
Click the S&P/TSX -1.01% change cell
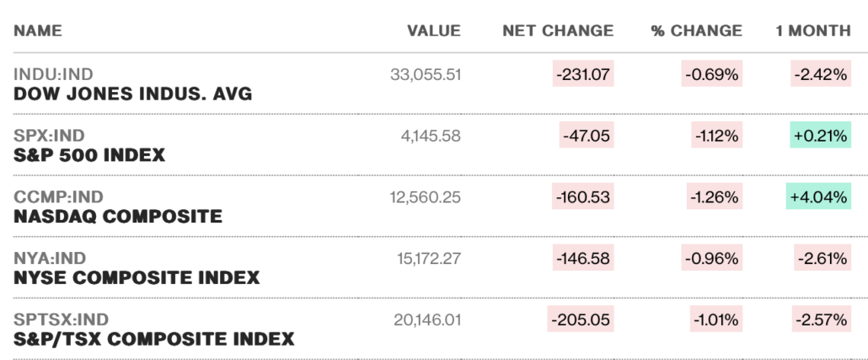pyautogui.click(x=716, y=320)
